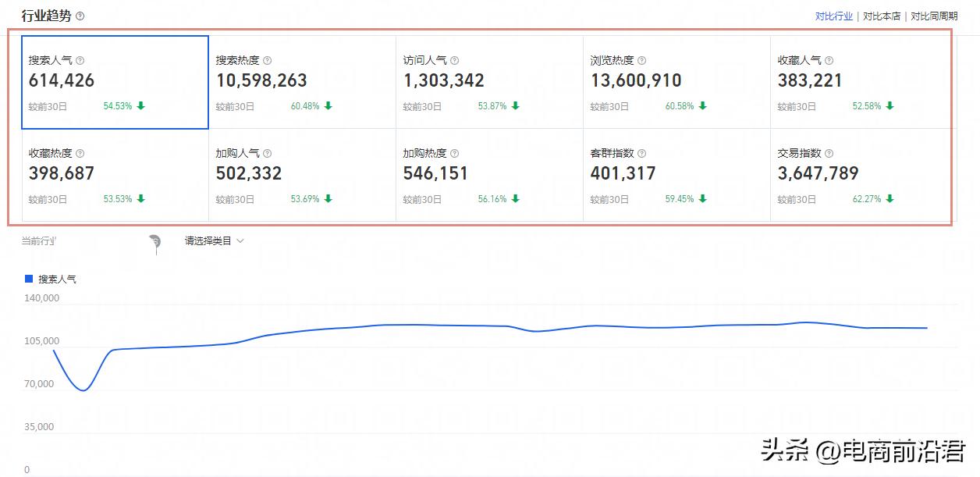
Task: Click the 行业趋势 section heading
Action: [47, 16]
